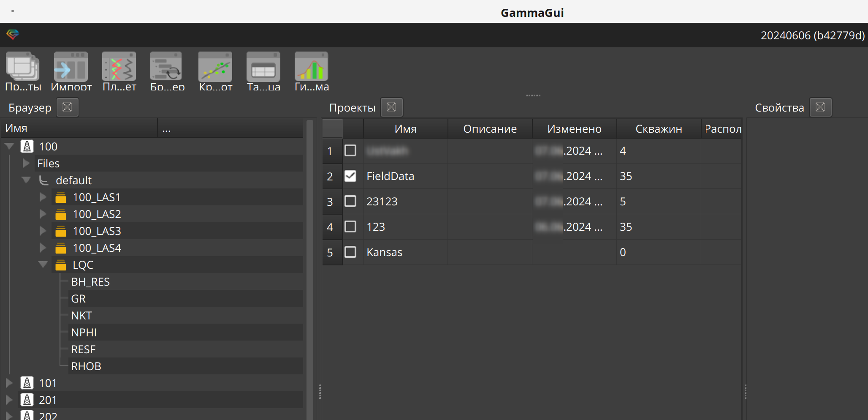Open the well log Planshet tool
The image size is (868, 420).
[x=119, y=68]
